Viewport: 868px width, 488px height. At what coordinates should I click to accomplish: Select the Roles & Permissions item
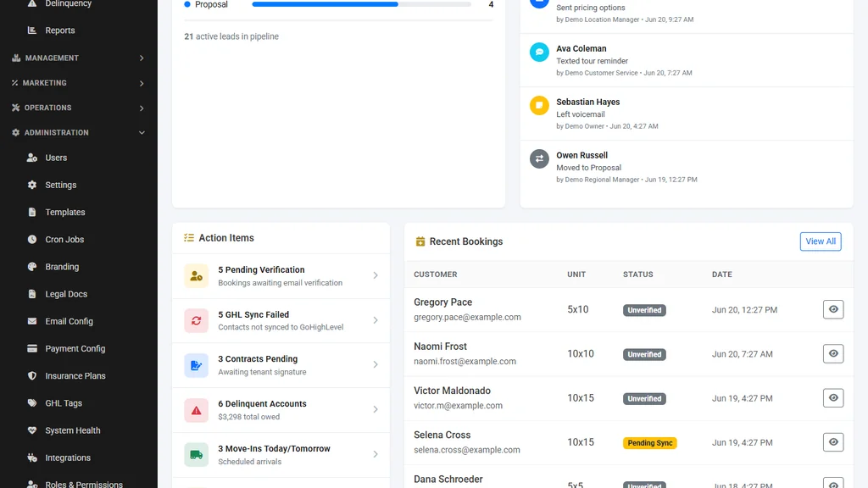coord(84,484)
